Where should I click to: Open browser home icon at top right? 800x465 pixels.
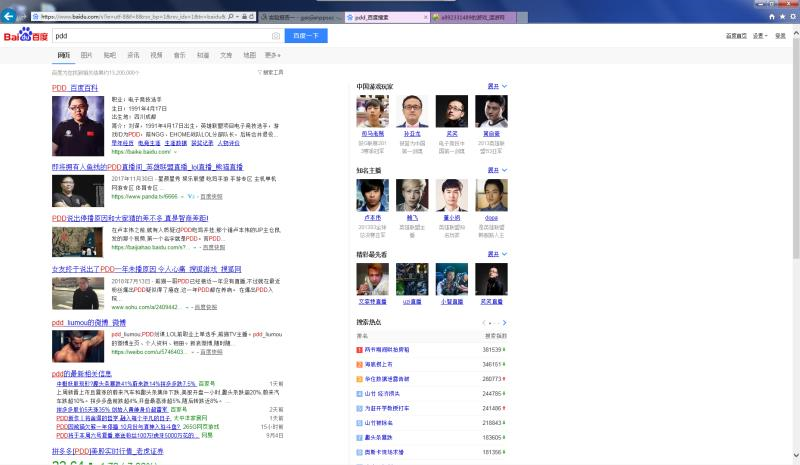pos(772,17)
